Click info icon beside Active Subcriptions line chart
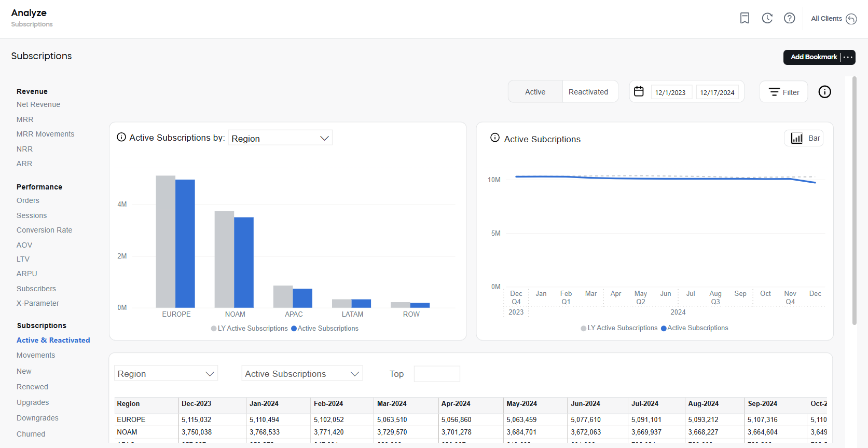Image resolution: width=868 pixels, height=448 pixels. [x=495, y=138]
